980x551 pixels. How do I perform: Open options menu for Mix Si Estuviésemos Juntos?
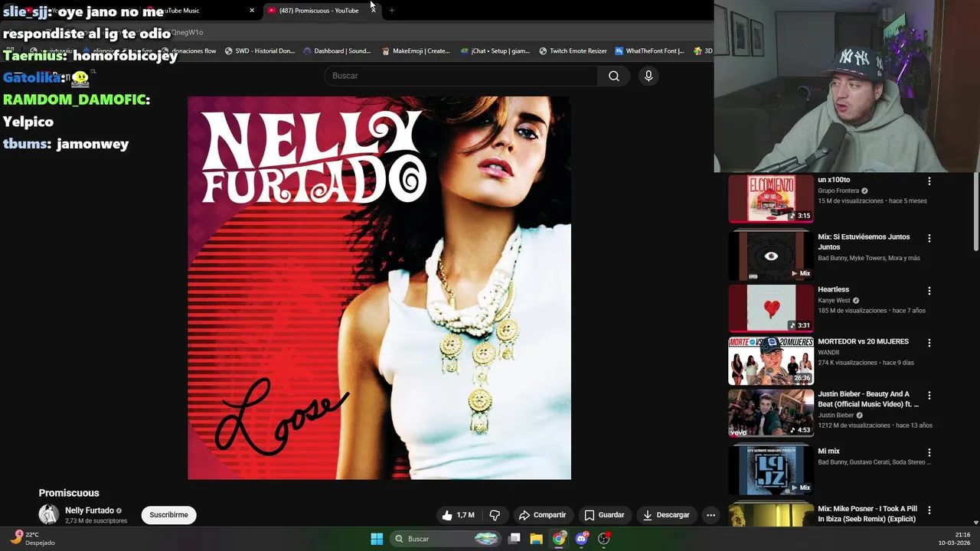[929, 238]
